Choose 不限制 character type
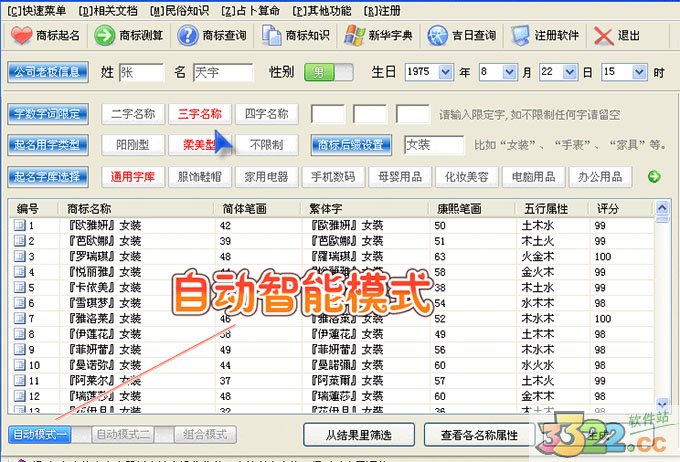The height and width of the screenshot is (462, 680). click(267, 145)
